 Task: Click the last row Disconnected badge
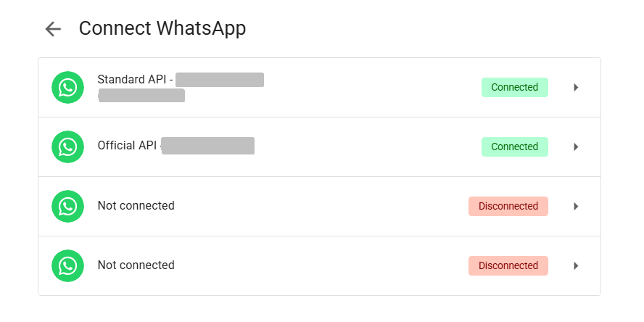pos(508,266)
